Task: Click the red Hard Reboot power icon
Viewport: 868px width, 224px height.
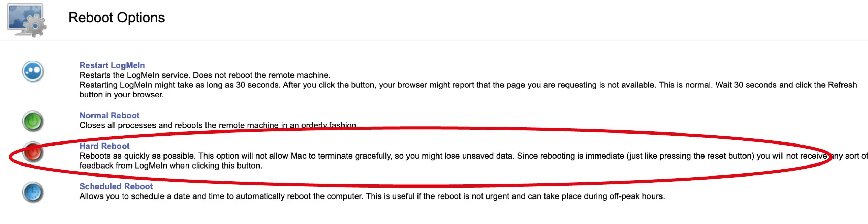Action: [33, 152]
